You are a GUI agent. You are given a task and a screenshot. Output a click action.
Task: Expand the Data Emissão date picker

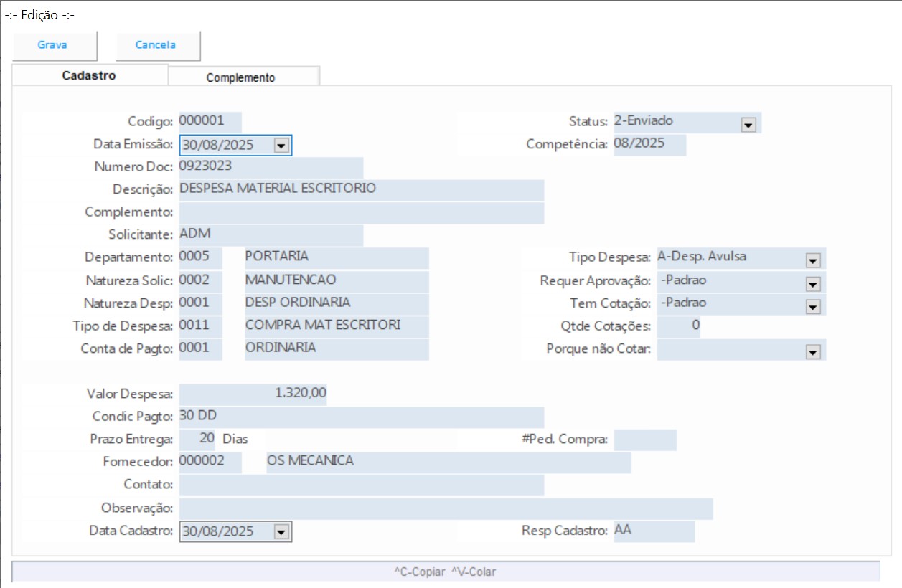coord(281,146)
